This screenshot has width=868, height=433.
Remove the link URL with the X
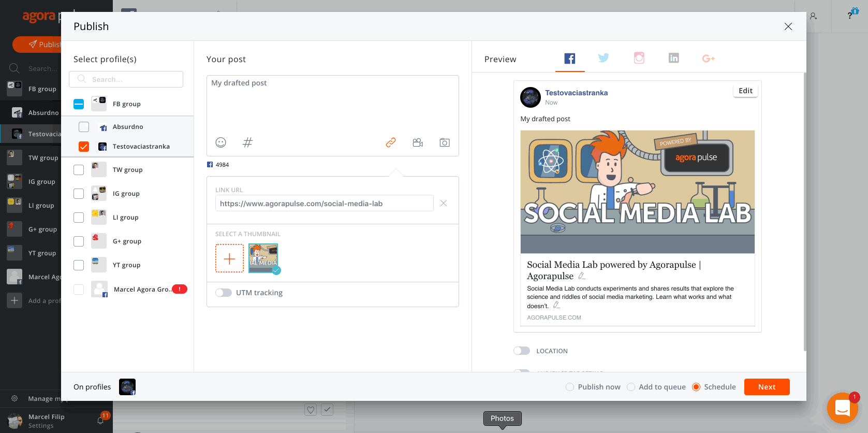point(444,203)
